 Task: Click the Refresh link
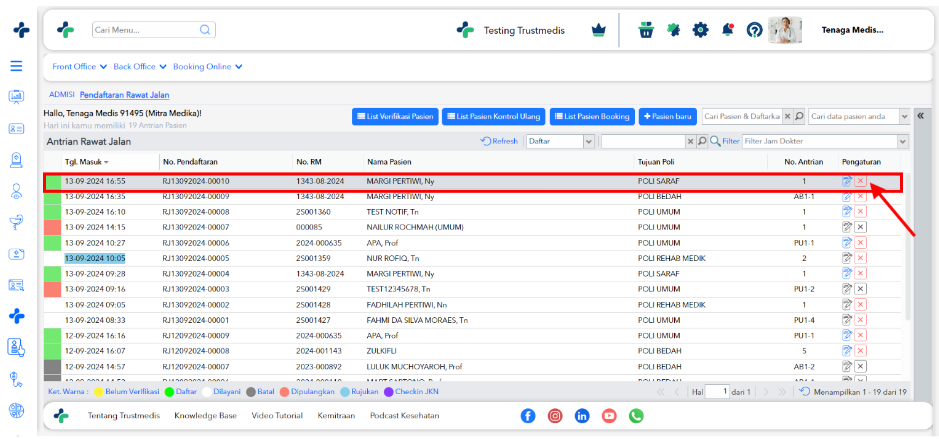click(x=499, y=141)
